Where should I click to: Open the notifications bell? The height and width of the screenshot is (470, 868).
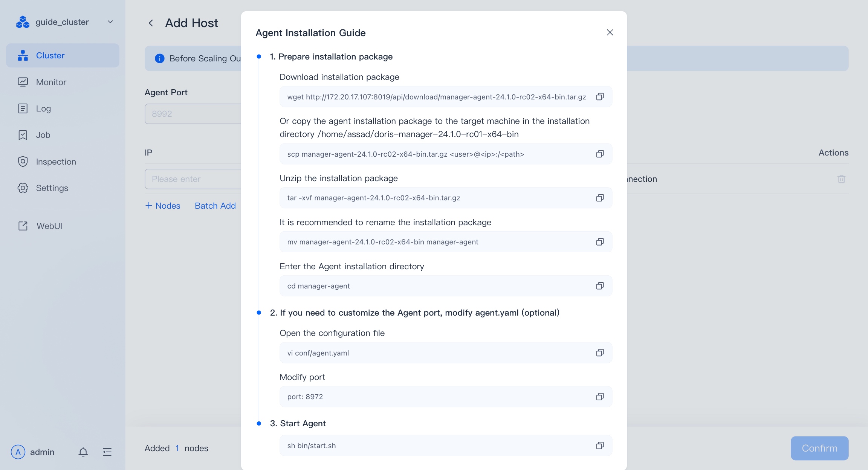pos(83,452)
